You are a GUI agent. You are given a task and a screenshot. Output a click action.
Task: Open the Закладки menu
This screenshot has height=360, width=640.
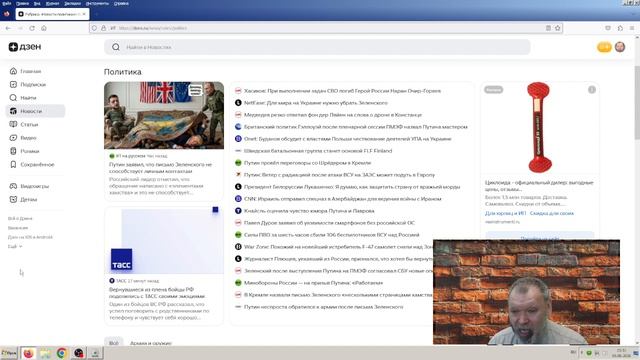click(73, 3)
